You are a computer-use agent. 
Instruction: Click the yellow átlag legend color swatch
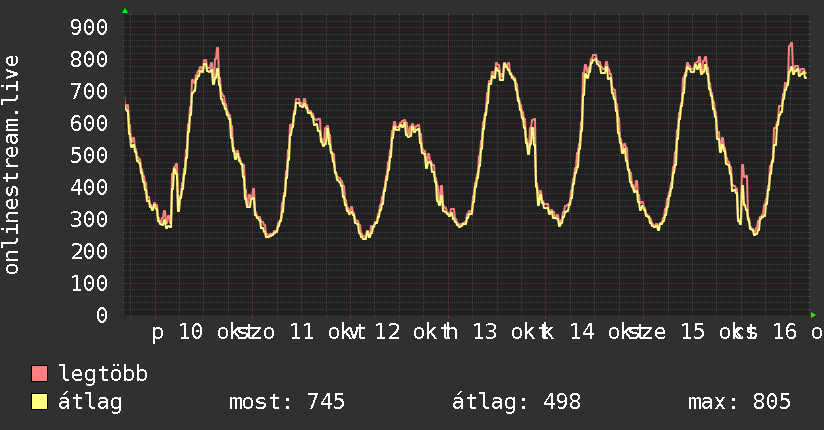coord(39,402)
